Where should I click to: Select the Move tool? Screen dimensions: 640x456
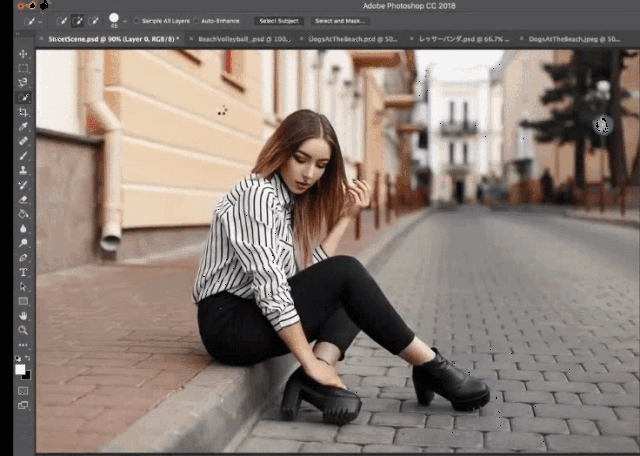[23, 54]
